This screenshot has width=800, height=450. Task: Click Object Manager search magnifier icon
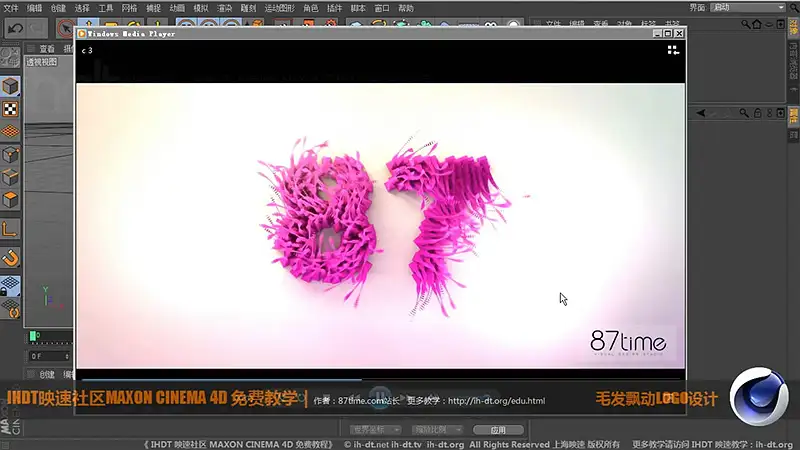coord(745,24)
